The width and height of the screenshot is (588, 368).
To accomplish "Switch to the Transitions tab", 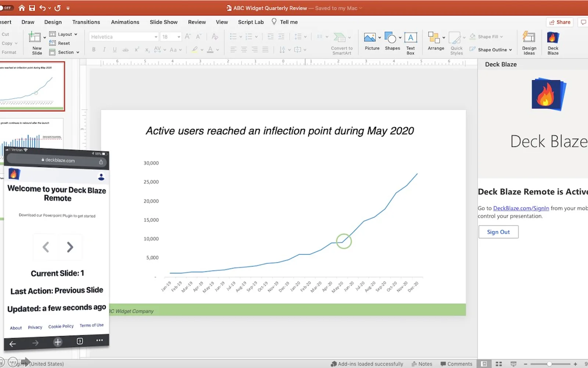I will pos(86,22).
